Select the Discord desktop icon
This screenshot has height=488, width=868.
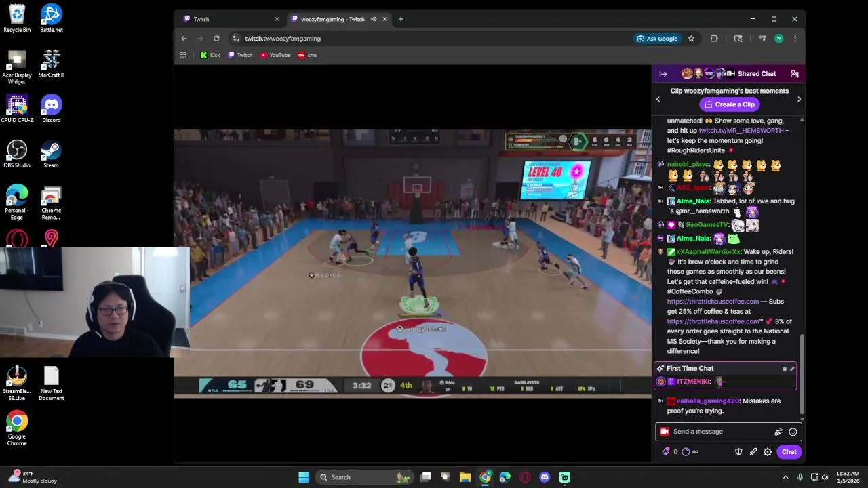point(51,109)
